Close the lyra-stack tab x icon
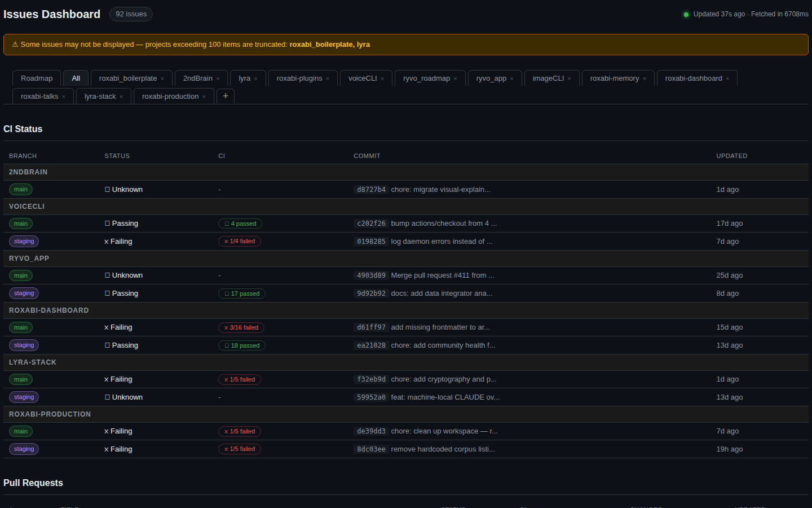This screenshot has width=812, height=508. pyautogui.click(x=121, y=97)
